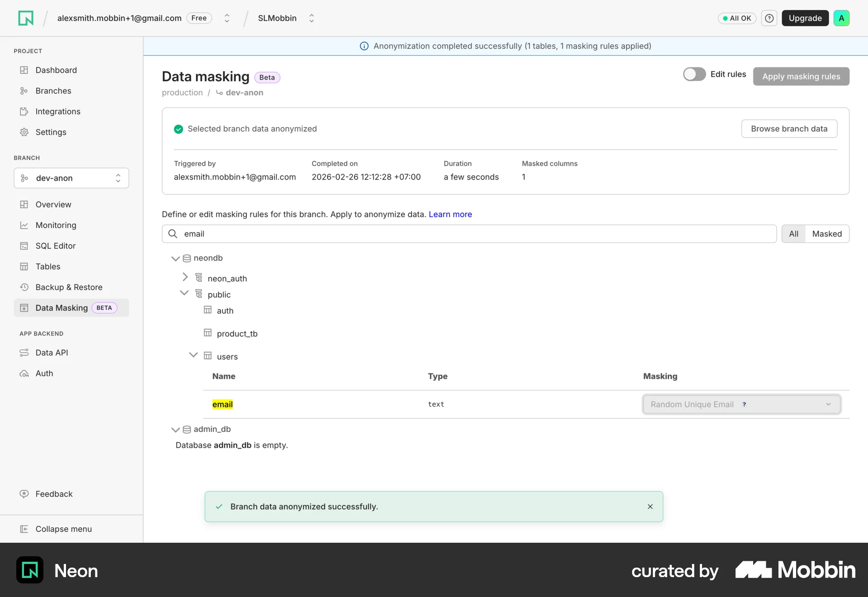Click the auth table icon
The width and height of the screenshot is (868, 597).
pos(208,310)
